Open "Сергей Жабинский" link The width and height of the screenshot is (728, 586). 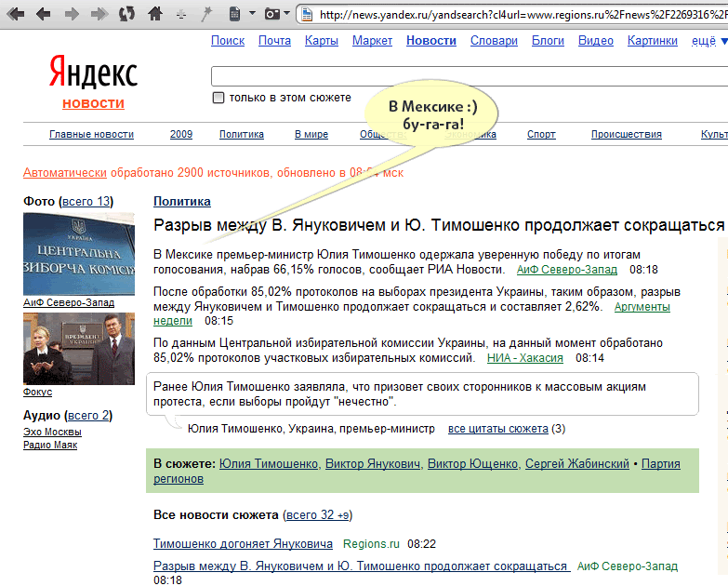click(x=577, y=464)
